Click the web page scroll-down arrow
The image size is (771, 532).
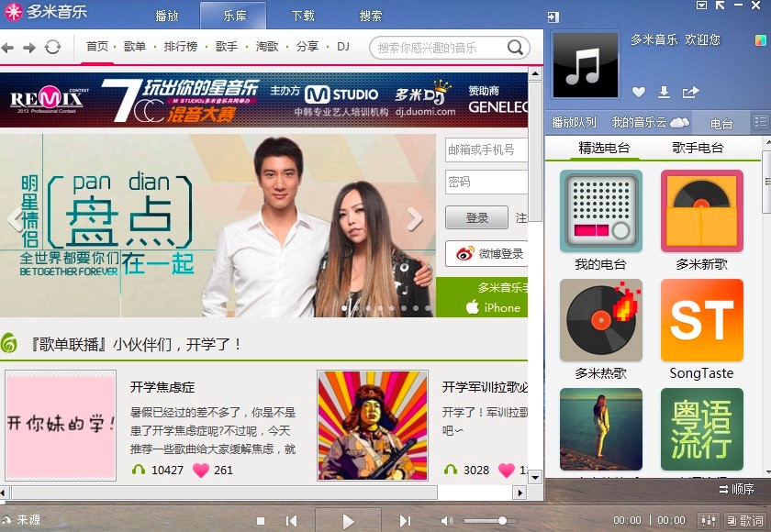535,476
